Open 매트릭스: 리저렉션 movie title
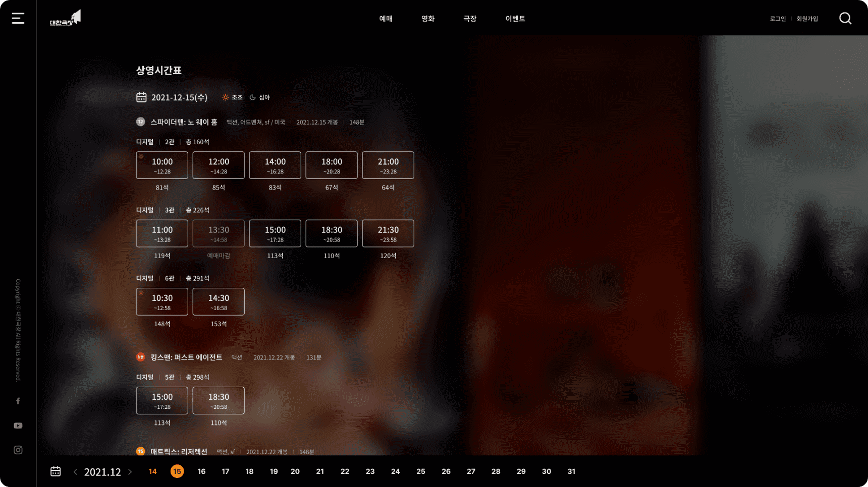Screen dimensions: 868x487 click(x=179, y=451)
